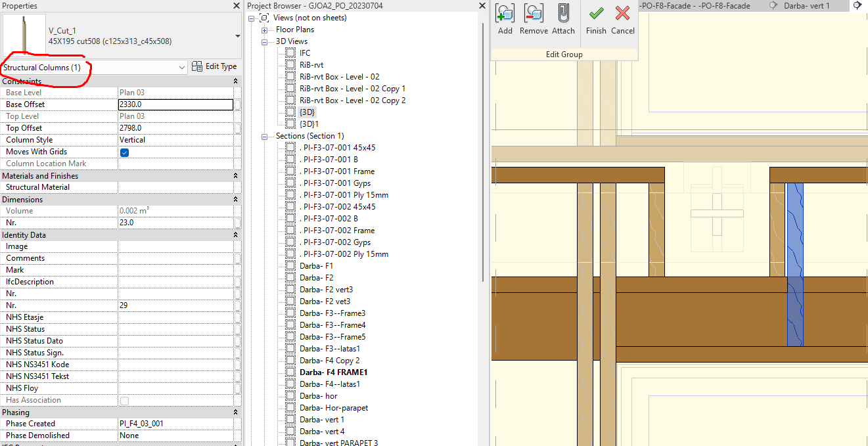Screen dimensions: 868x446
Task: Click the Add icon in Edit Group panel
Action: 505,14
